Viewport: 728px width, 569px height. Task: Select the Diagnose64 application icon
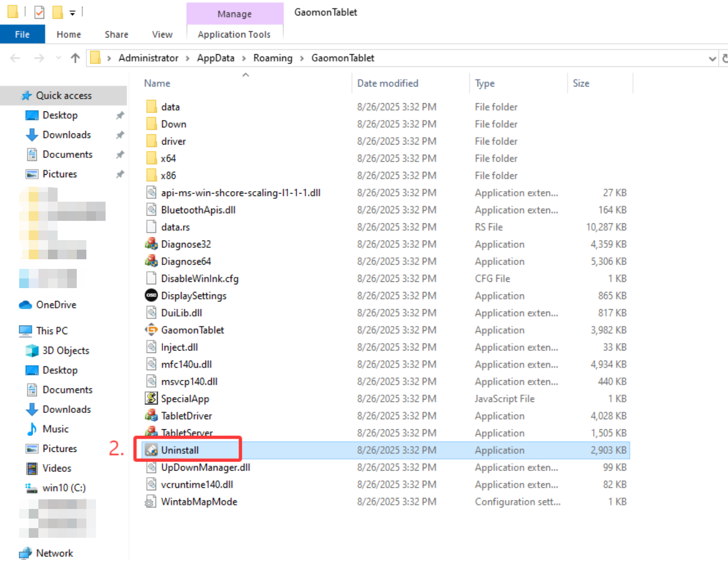151,261
